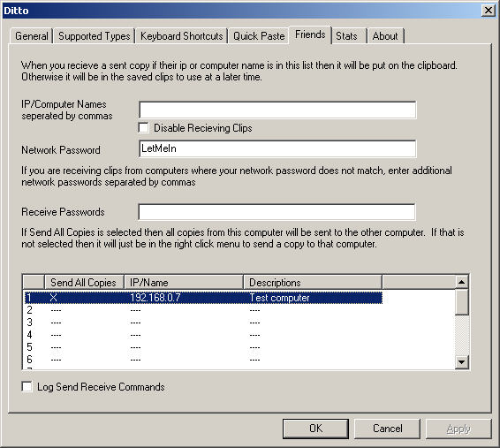
Task: Open the About tab
Action: (x=385, y=35)
